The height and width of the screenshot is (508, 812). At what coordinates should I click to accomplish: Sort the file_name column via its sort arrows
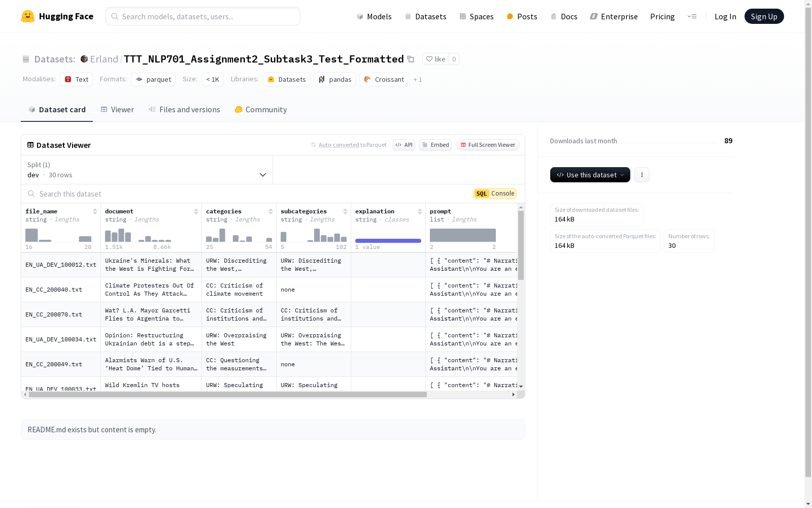tap(95, 211)
